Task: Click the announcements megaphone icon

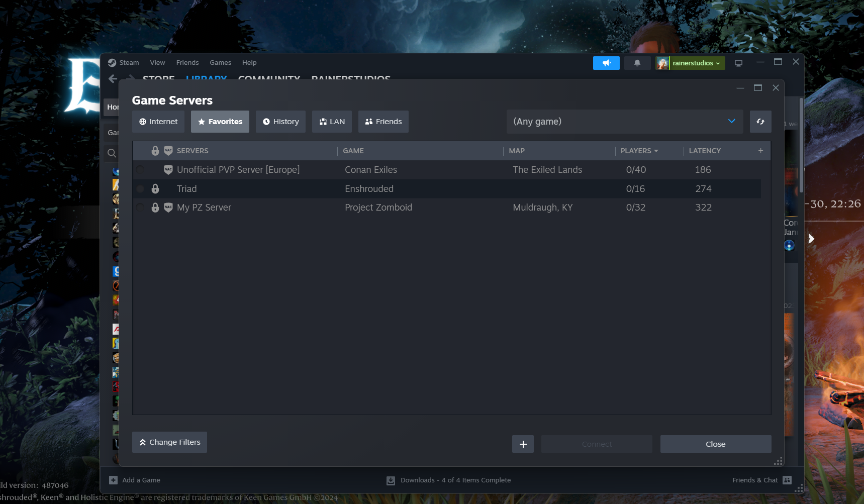Action: tap(606, 63)
